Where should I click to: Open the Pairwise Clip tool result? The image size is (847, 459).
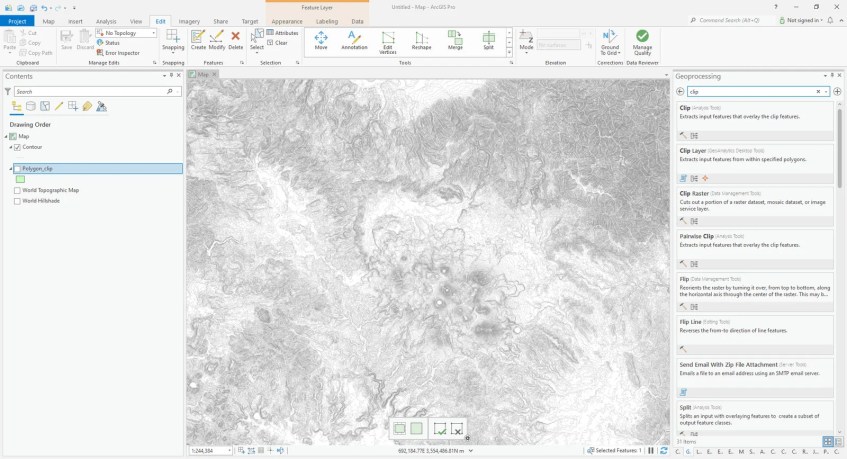pos(755,249)
